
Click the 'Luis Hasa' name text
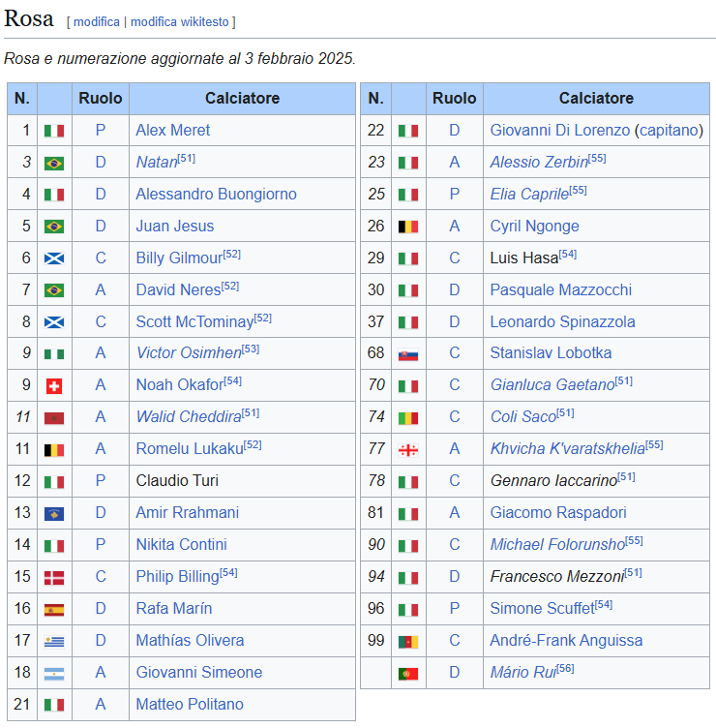523,258
